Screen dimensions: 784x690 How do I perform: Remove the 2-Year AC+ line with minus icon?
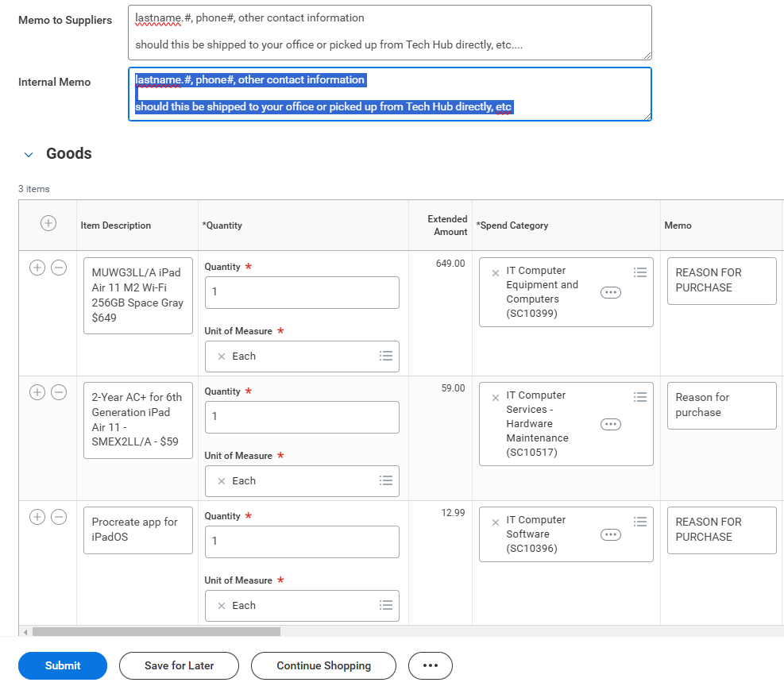pyautogui.click(x=58, y=392)
